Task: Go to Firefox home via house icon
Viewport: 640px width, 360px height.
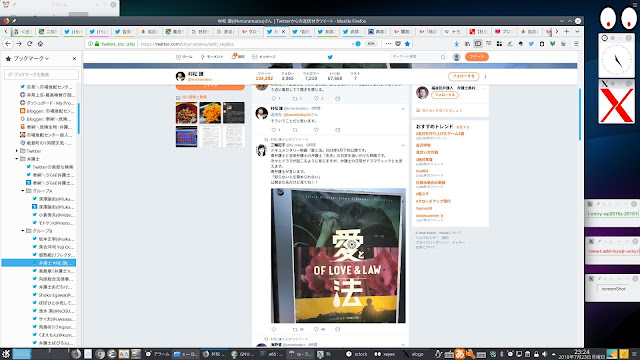Action: (x=40, y=44)
